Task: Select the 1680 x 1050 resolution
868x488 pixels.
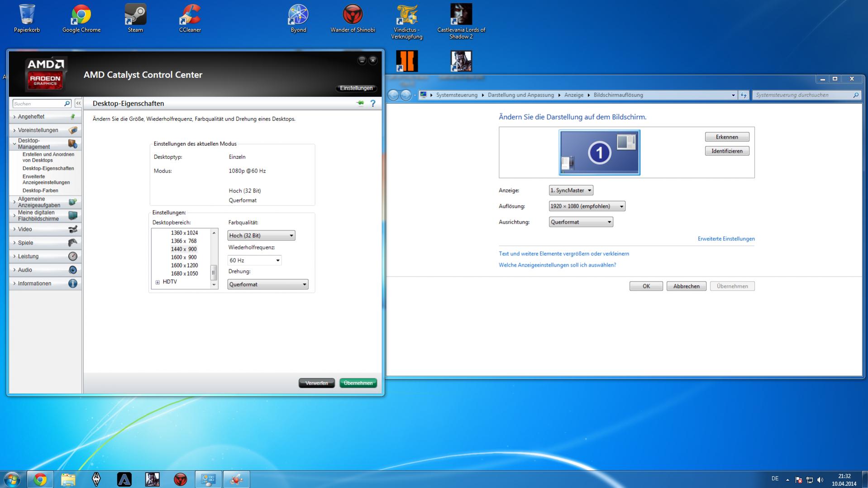Action: pos(185,274)
